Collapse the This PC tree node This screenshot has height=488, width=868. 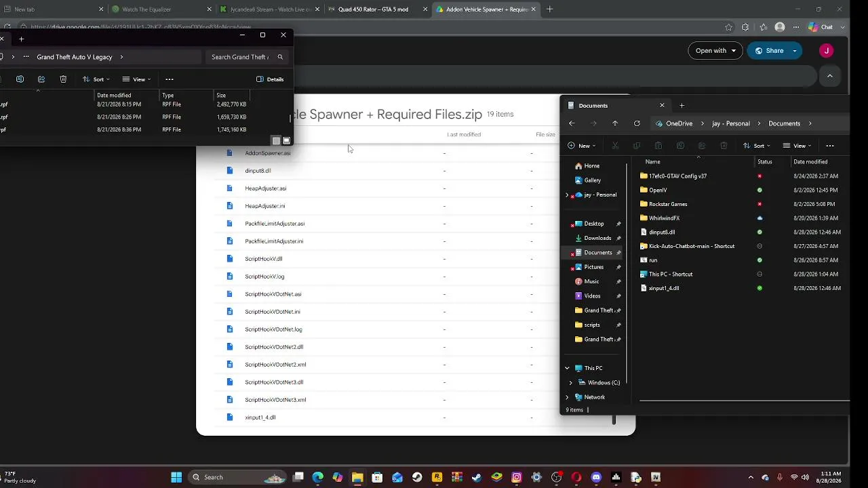[x=567, y=368]
